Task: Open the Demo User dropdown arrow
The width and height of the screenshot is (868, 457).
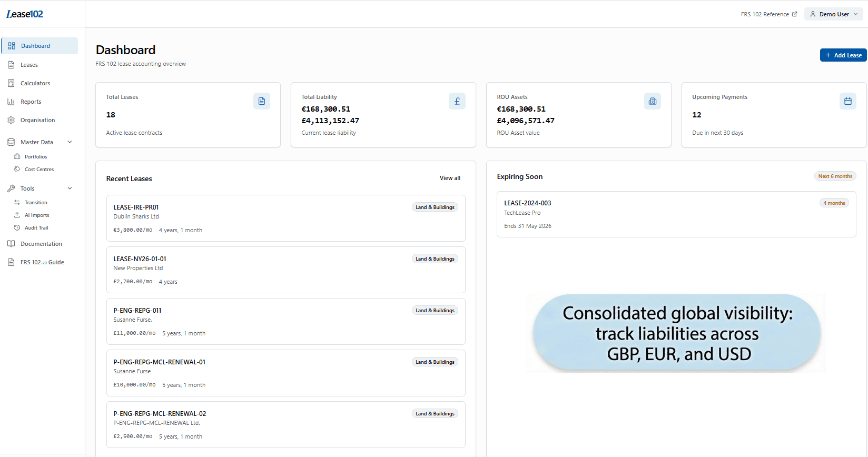Action: click(x=856, y=14)
